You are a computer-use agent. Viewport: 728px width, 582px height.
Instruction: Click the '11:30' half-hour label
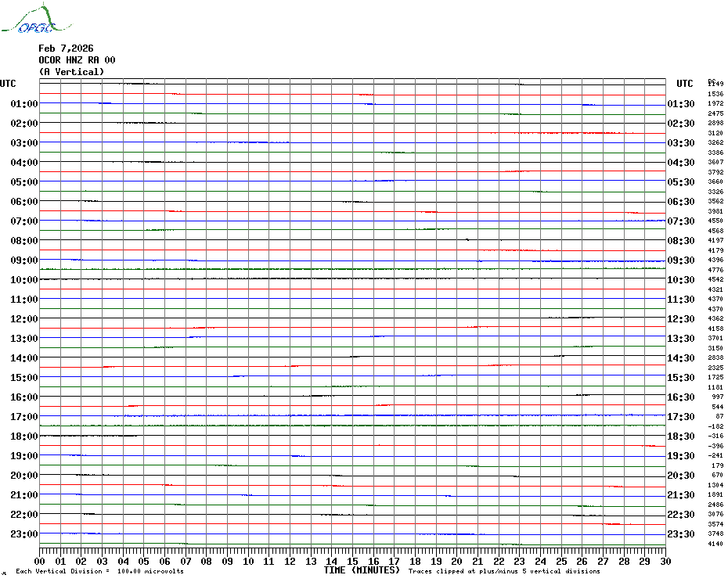tap(681, 300)
